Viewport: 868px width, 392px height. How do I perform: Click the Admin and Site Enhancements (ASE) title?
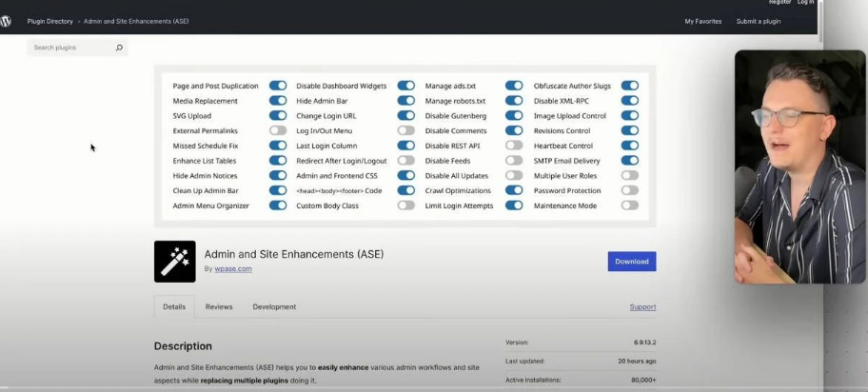point(294,254)
